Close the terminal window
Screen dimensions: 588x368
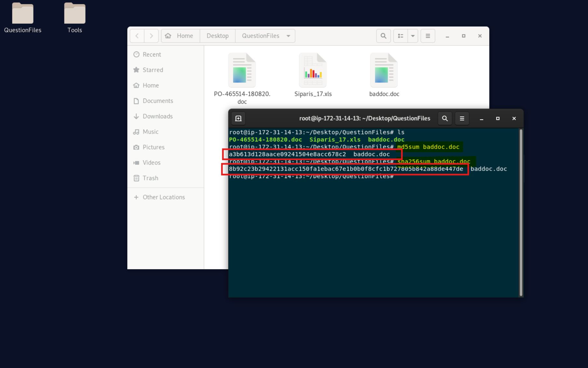click(514, 119)
